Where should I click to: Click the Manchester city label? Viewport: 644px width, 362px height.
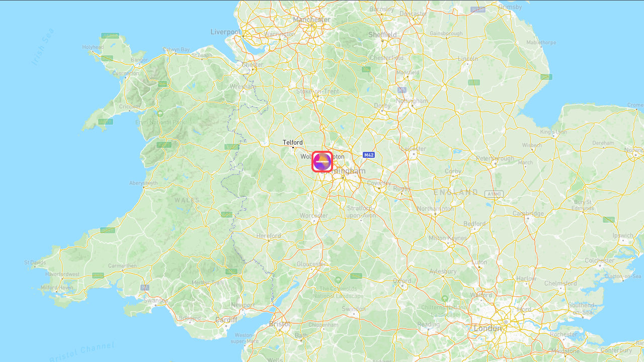(312, 20)
